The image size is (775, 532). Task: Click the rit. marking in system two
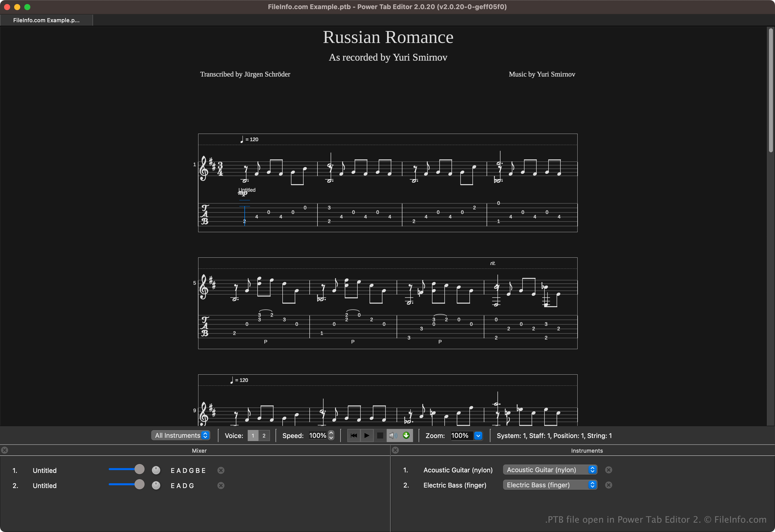(493, 263)
